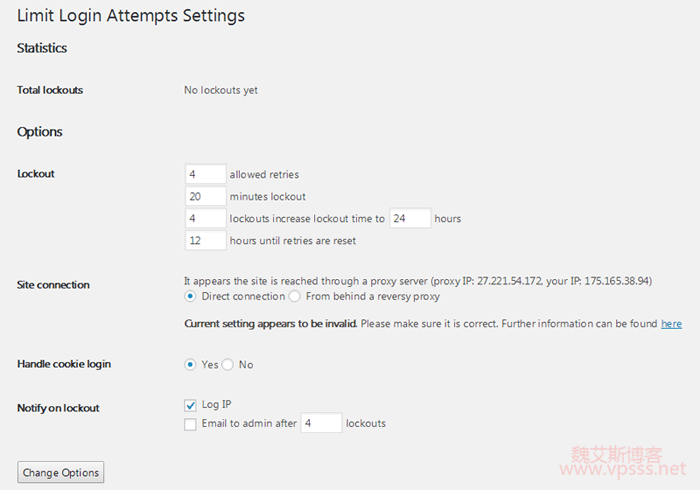Select No for Handle cookie login
Viewport: 700px width, 490px height.
tap(228, 364)
